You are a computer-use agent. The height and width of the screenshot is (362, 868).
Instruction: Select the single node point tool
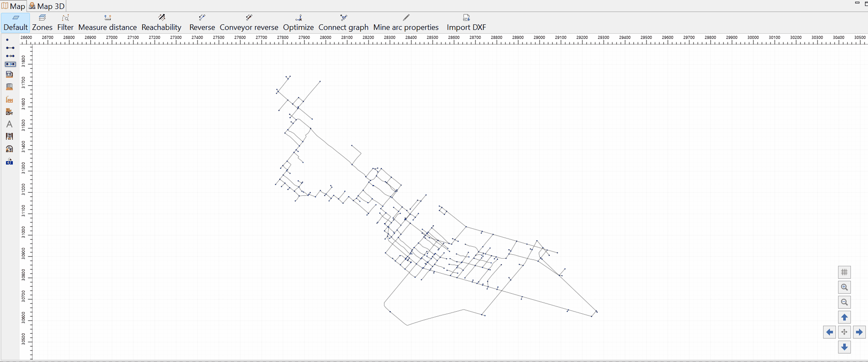7,40
